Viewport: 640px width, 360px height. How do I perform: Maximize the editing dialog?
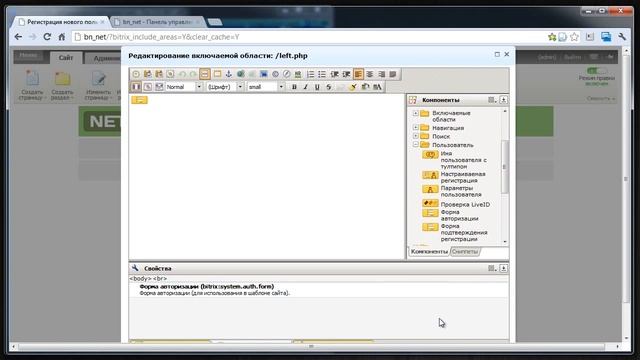(497, 54)
